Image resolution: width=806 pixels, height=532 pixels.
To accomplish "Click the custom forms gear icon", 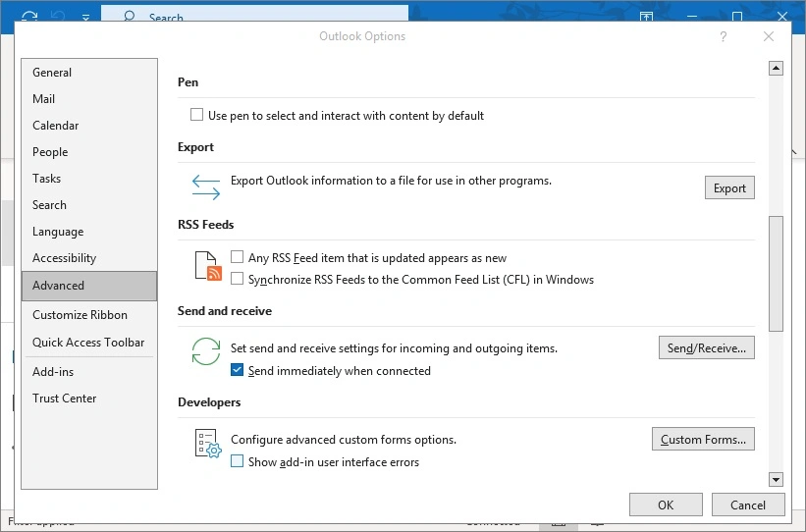I will click(x=208, y=443).
